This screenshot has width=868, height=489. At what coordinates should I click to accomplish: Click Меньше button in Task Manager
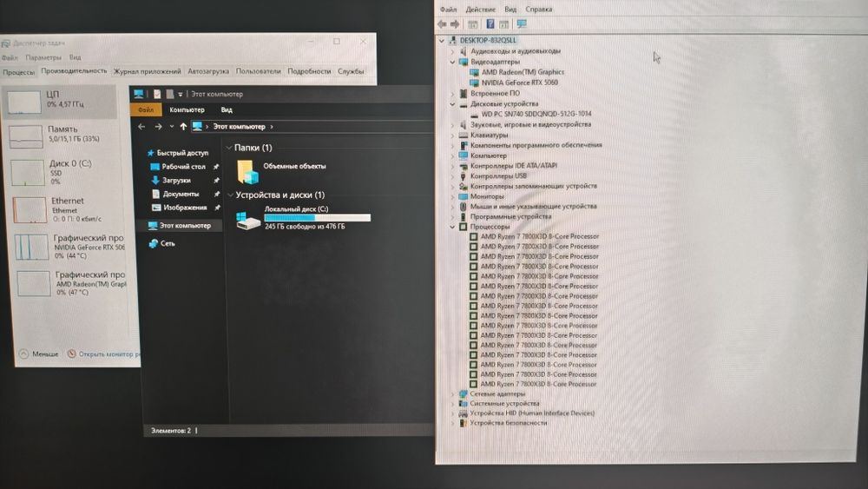click(39, 354)
